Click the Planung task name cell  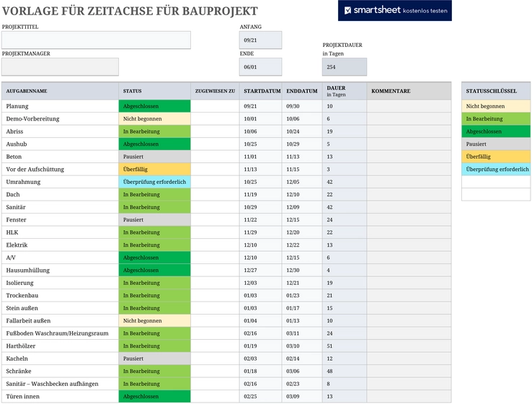(x=60, y=106)
